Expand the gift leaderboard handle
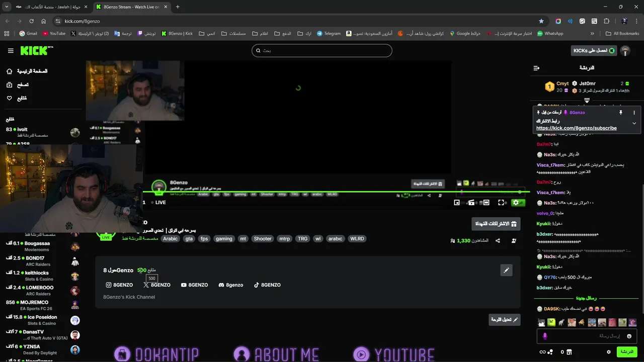The height and width of the screenshot is (362, 644). coord(587,101)
